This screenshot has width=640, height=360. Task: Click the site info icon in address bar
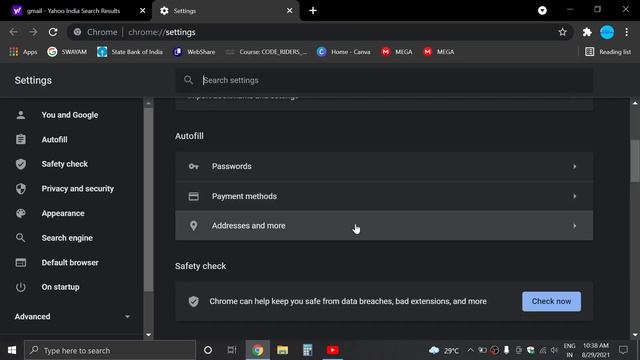point(77,32)
